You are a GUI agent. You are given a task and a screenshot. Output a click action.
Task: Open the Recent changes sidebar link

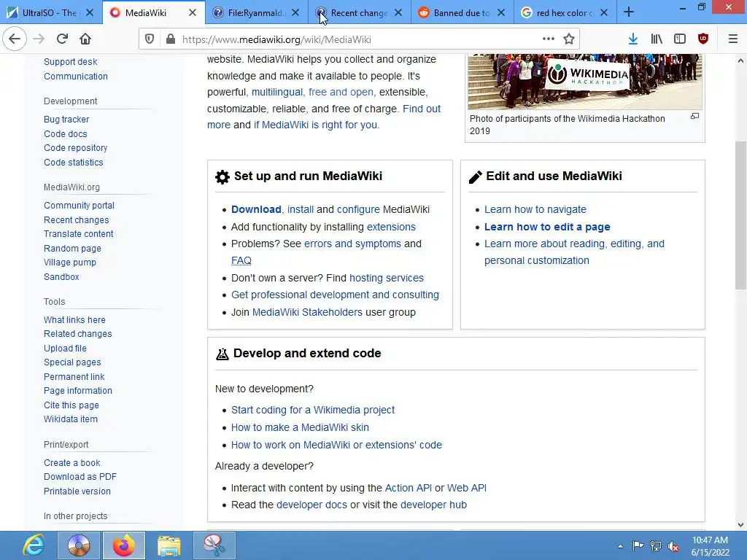[76, 220]
